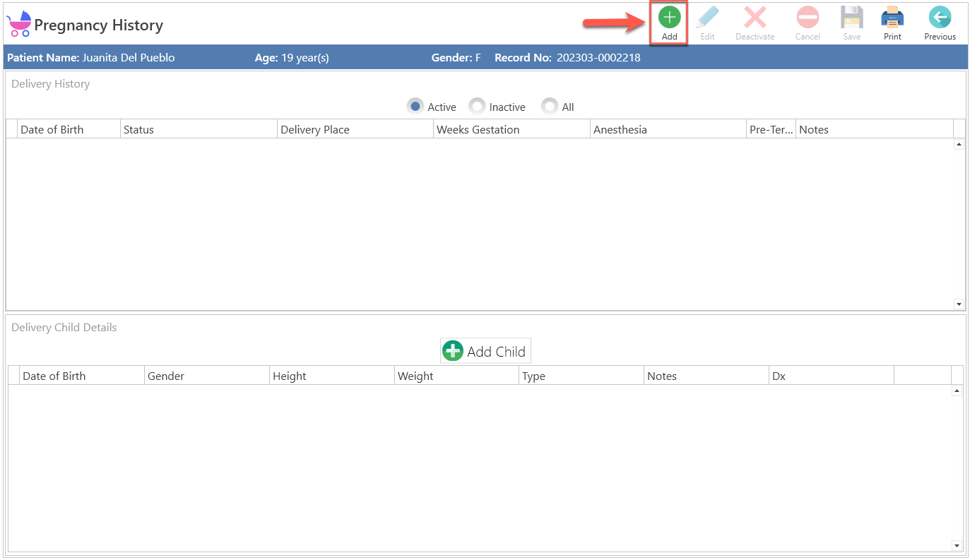Screen dimensions: 970x560
Task: Click the Pregnancy History title
Action: (x=99, y=25)
